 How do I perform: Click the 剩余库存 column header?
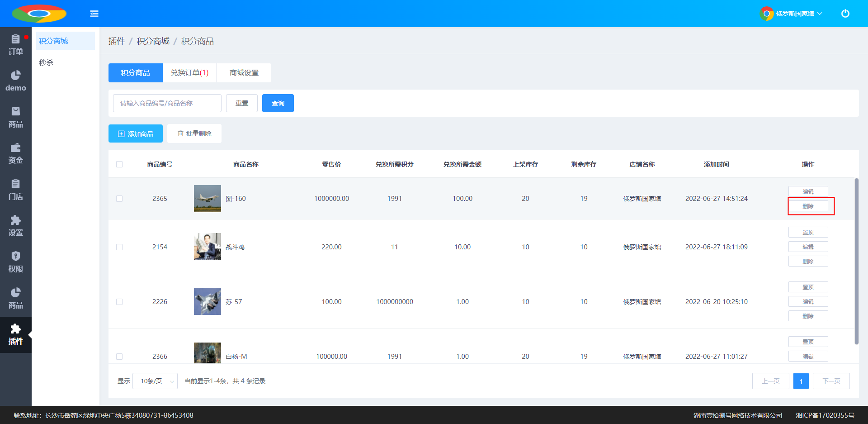click(x=584, y=164)
